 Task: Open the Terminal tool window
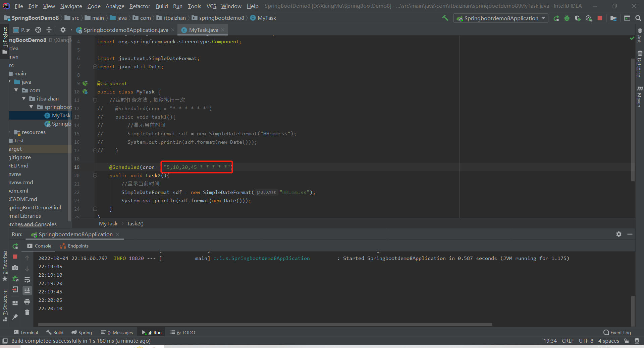[x=26, y=332]
